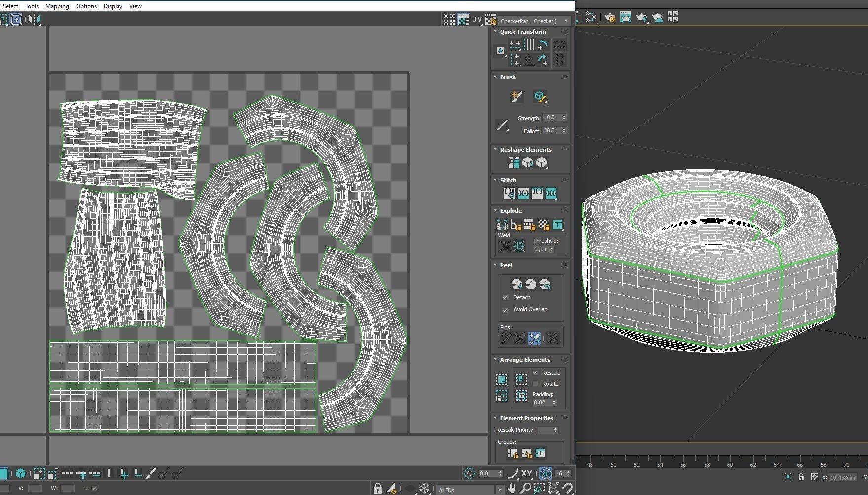Click the Quick Peel icon in Peel
Image resolution: width=868 pixels, height=495 pixels.
516,284
